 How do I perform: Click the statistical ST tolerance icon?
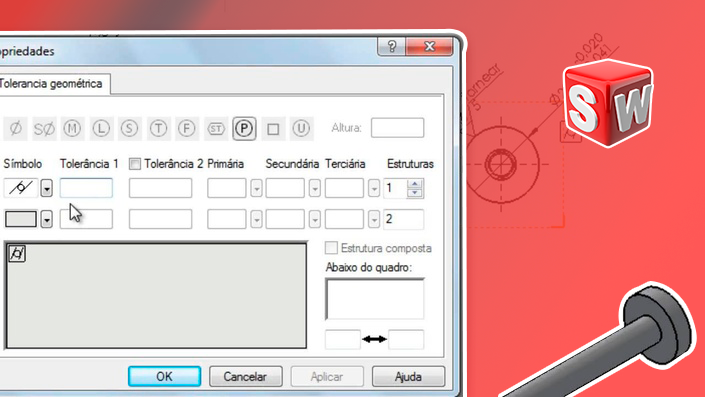pos(216,129)
